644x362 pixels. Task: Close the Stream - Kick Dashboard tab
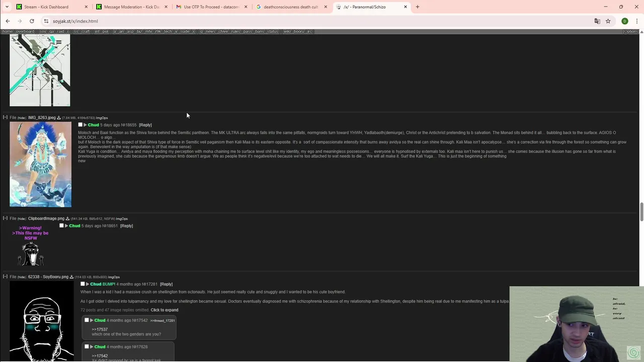(x=86, y=7)
